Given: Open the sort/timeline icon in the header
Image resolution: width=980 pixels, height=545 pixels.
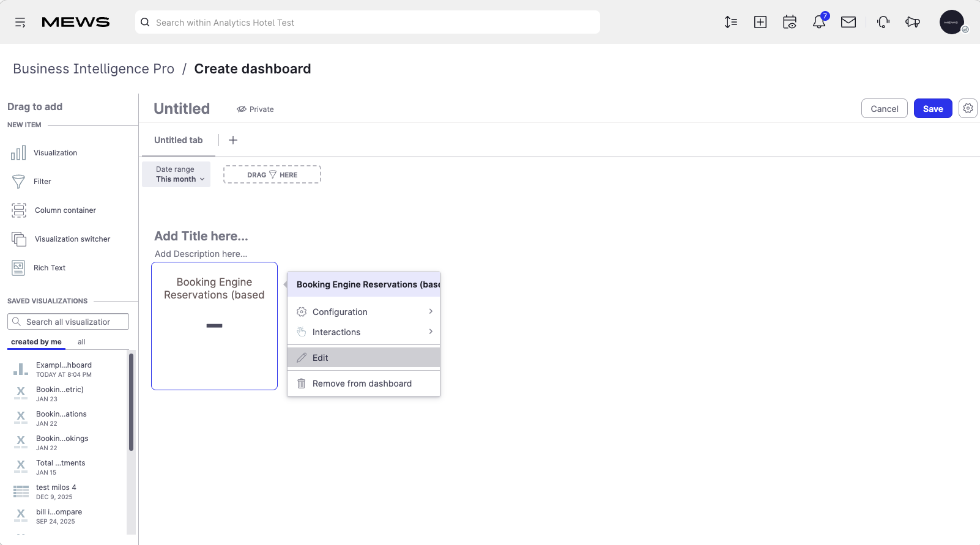Looking at the screenshot, I should click(x=731, y=23).
